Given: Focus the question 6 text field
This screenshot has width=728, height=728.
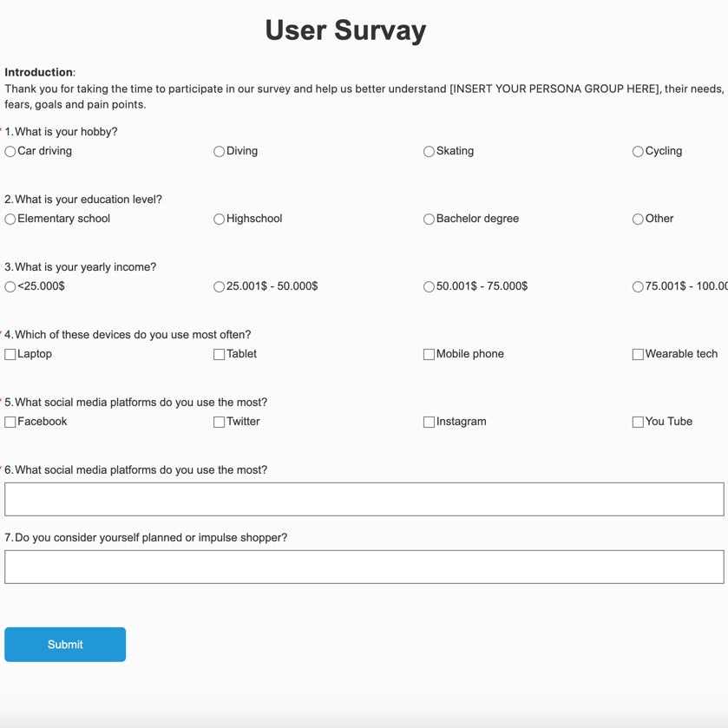Looking at the screenshot, I should [364, 499].
